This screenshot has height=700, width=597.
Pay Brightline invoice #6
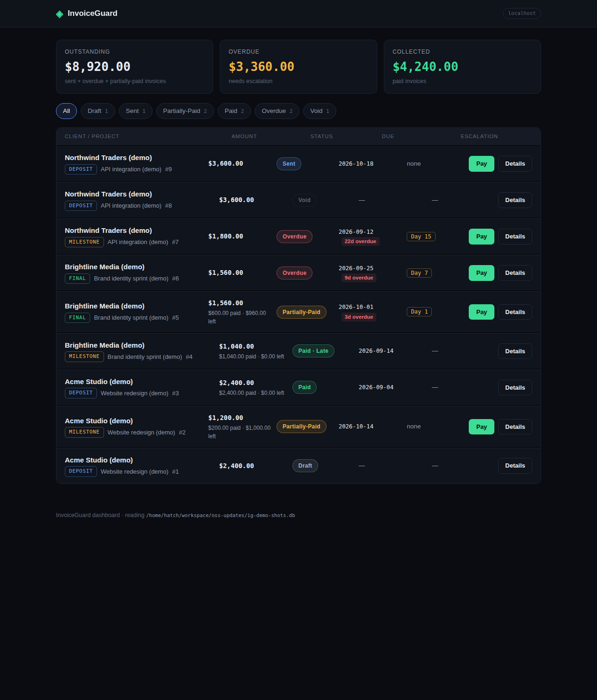481,273
